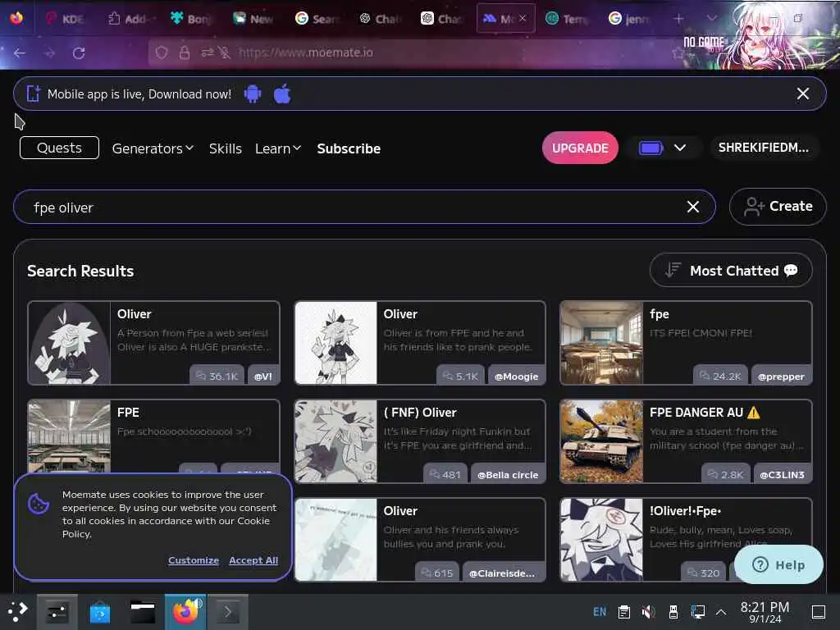This screenshot has width=840, height=630.
Task: Switch to the New tab with the teal icon
Action: pos(254,19)
